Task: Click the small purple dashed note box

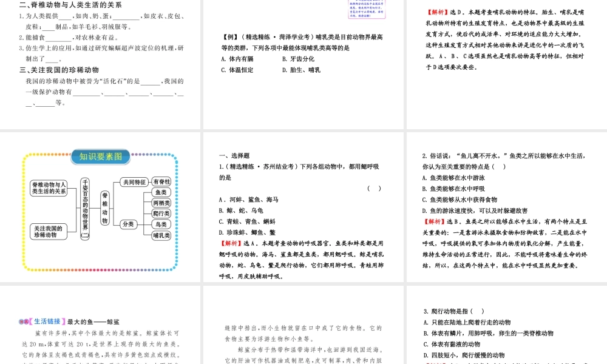Action: (x=367, y=9)
